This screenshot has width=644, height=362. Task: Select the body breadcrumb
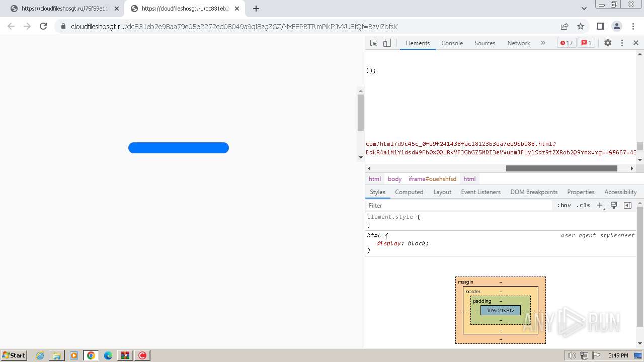(x=394, y=179)
